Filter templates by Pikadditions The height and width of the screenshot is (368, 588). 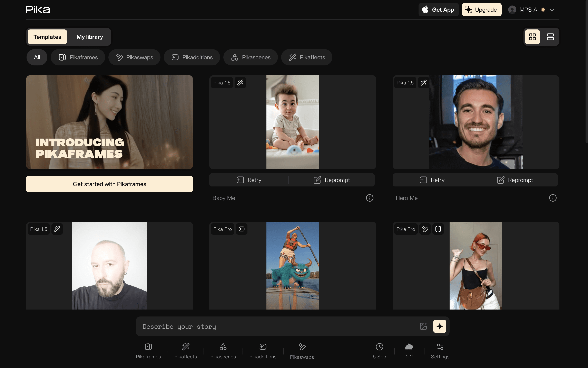[x=192, y=57]
